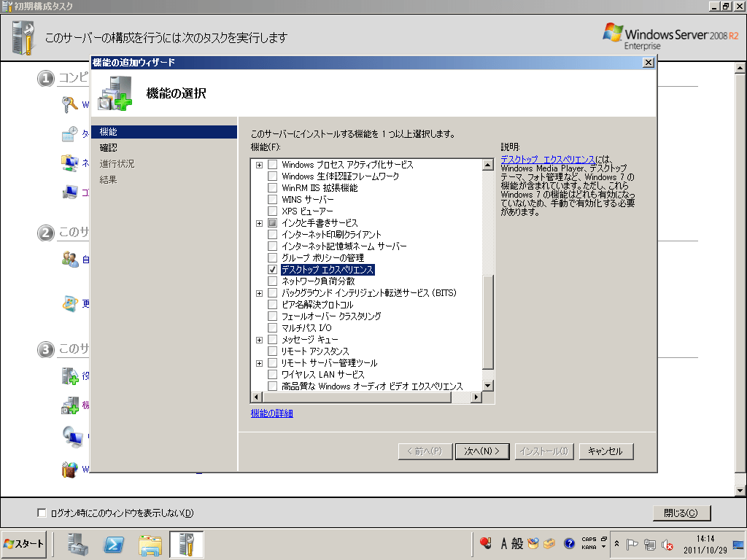Screen dimensions: 747x560
Task: Click the 次へ(N) > button
Action: (x=482, y=451)
